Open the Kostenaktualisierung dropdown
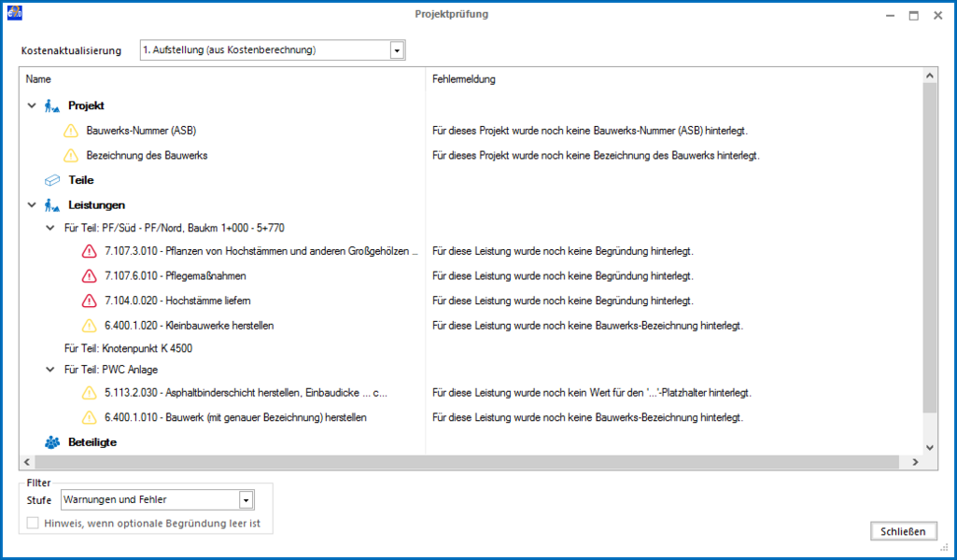The image size is (957, 560). point(398,50)
